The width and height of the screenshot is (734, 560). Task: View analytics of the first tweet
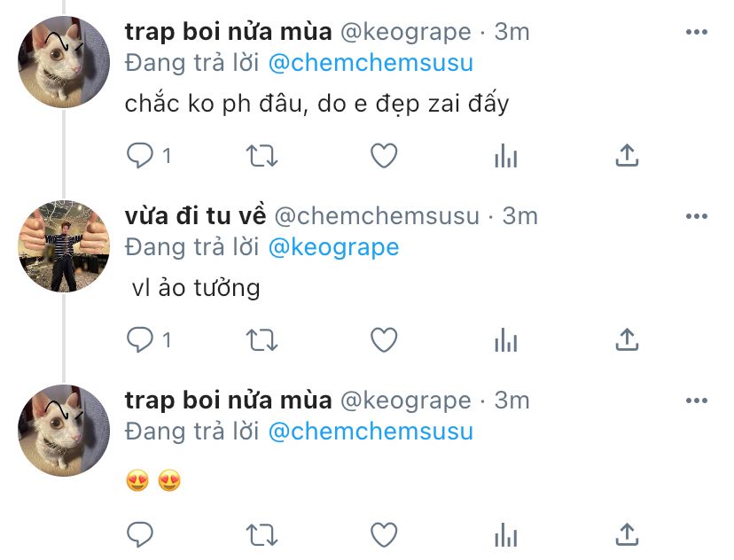[505, 157]
